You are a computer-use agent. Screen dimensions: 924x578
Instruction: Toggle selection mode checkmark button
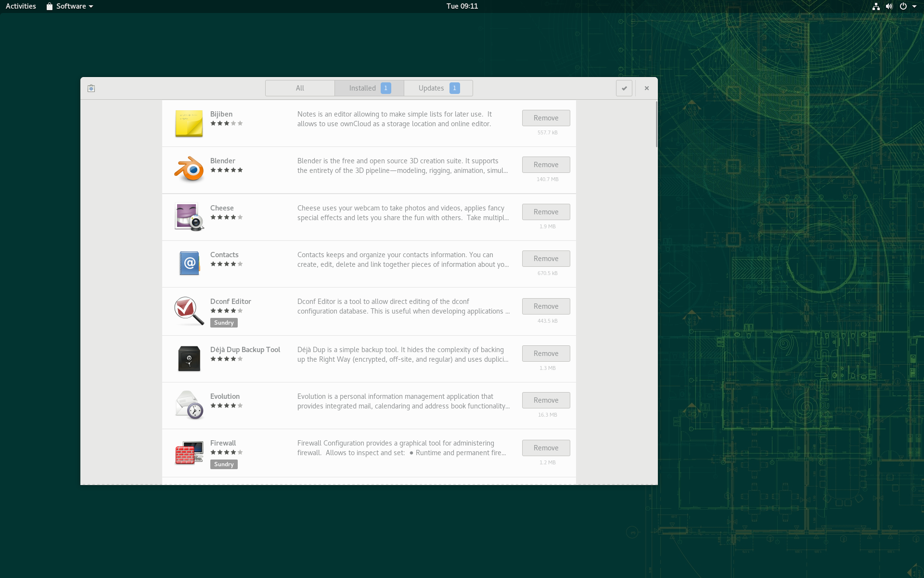tap(624, 88)
